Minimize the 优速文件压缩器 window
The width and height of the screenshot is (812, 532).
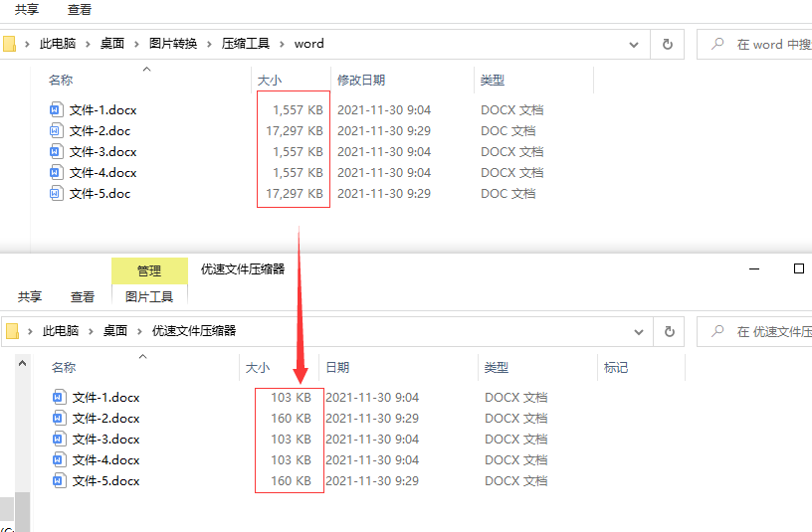pos(754,268)
